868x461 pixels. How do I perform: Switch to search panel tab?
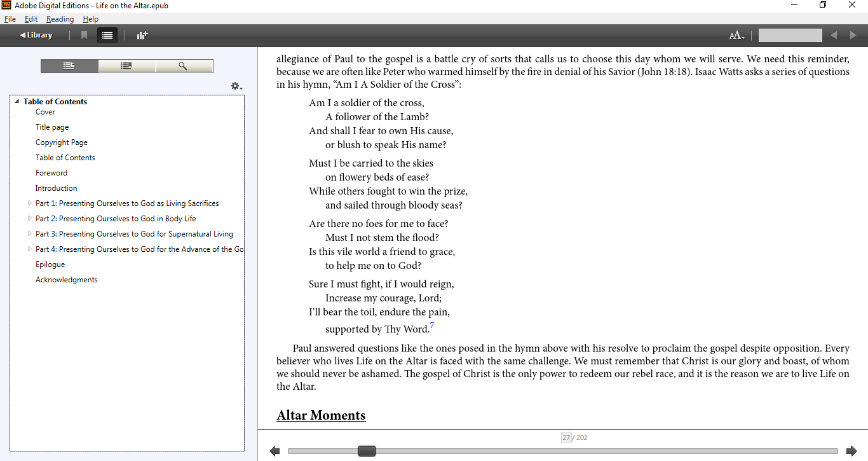tap(184, 66)
